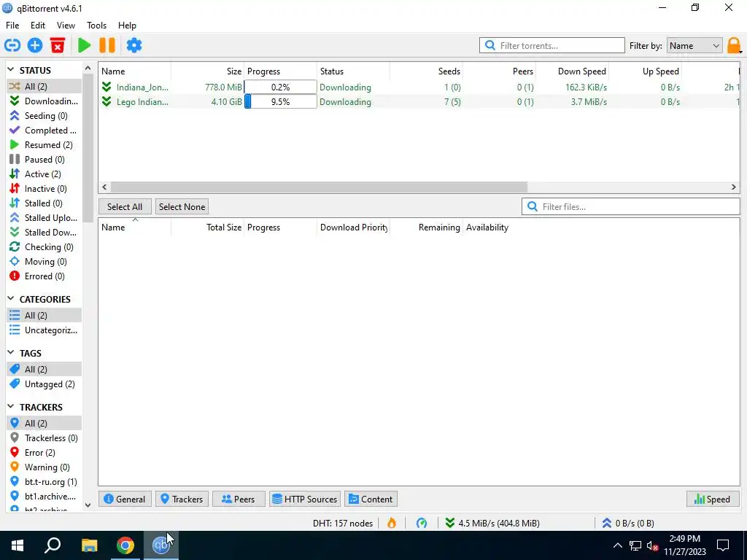Switch to the Peers tab
Image resolution: width=747 pixels, height=560 pixels.
pos(239,499)
